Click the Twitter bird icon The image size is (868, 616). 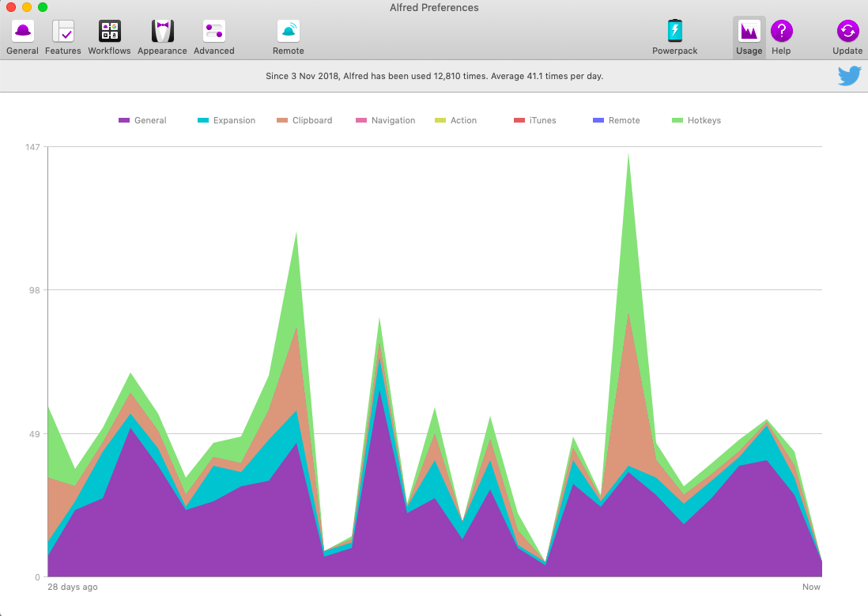pyautogui.click(x=849, y=76)
